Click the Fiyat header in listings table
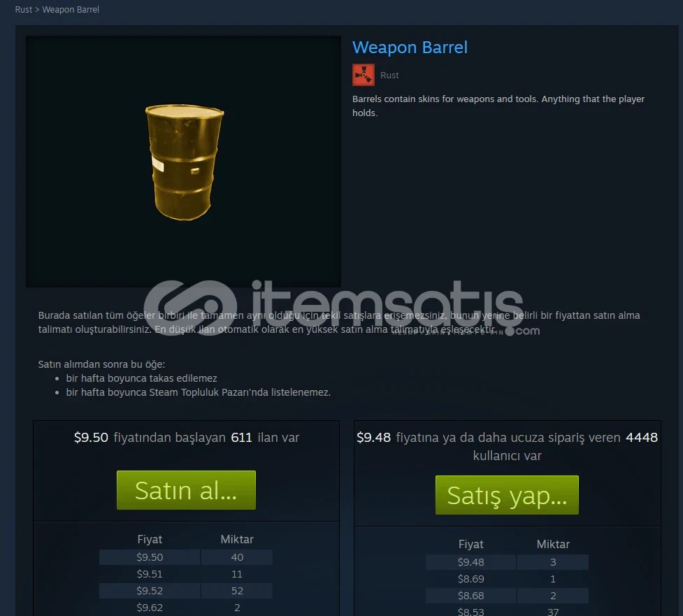Image resolution: width=683 pixels, height=616 pixels. point(150,539)
